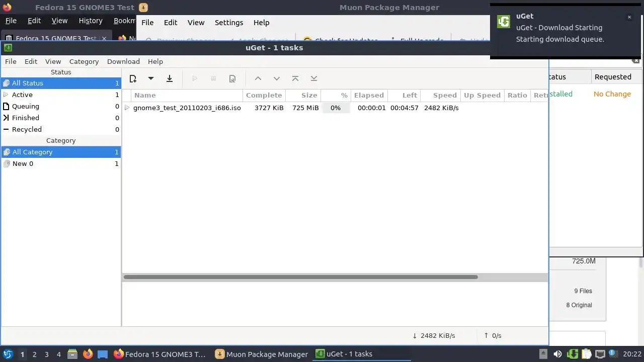Close the uGet notification popup
644x362 pixels.
[629, 17]
